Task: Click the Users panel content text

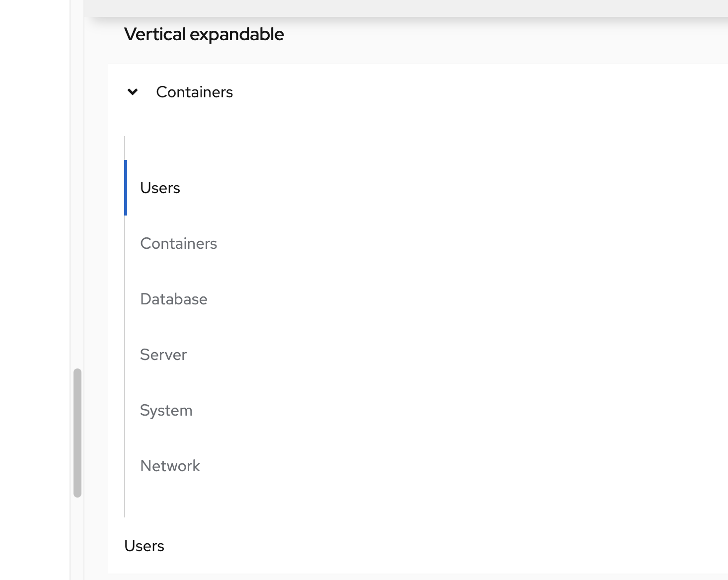Action: [x=144, y=546]
